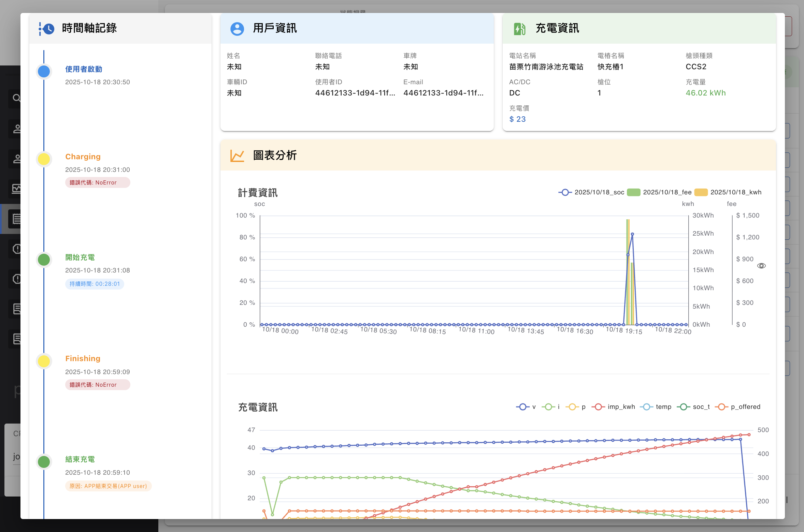Toggle the 2025/10/18_fee legend series
Viewport: 804px width, 532px height.
coord(659,192)
